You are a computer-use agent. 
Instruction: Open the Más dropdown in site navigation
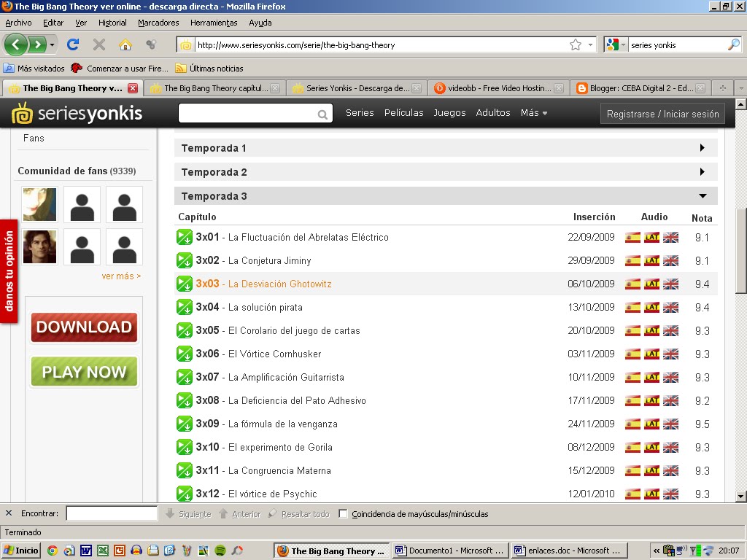[533, 113]
